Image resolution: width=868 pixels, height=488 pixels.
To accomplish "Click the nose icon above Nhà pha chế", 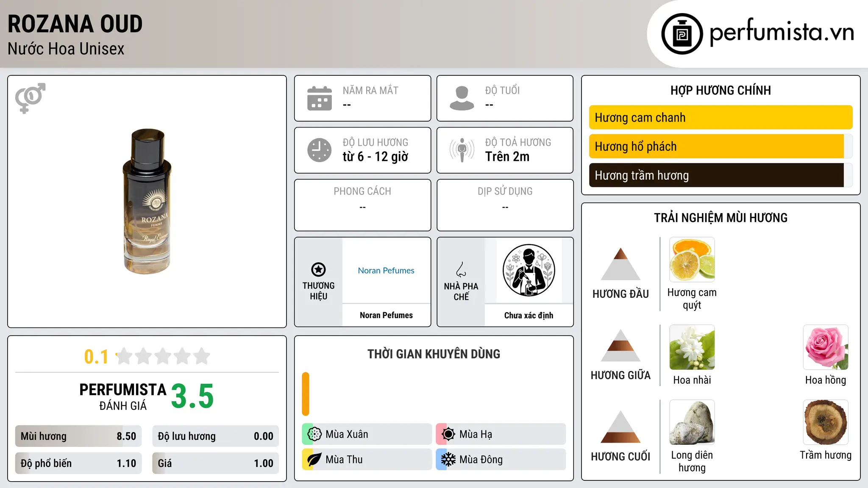I will coord(461,269).
